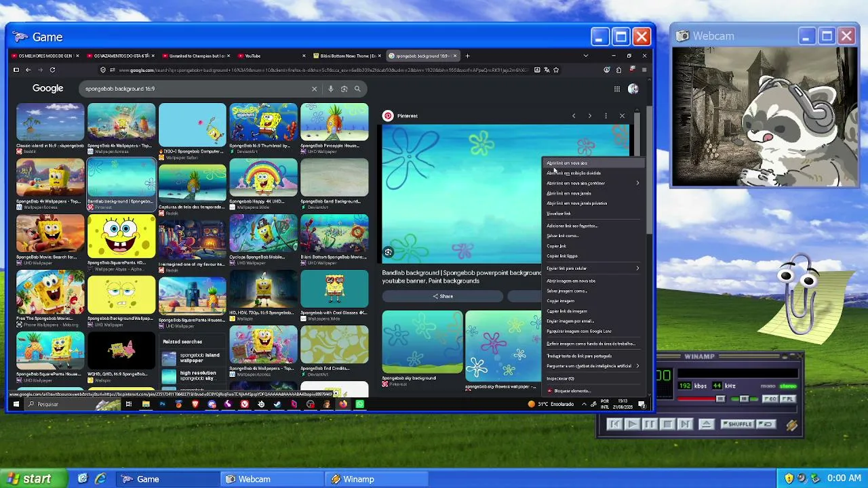868x488 pixels.
Task: Switch to Winamp in the XP taskbar
Action: (376, 479)
